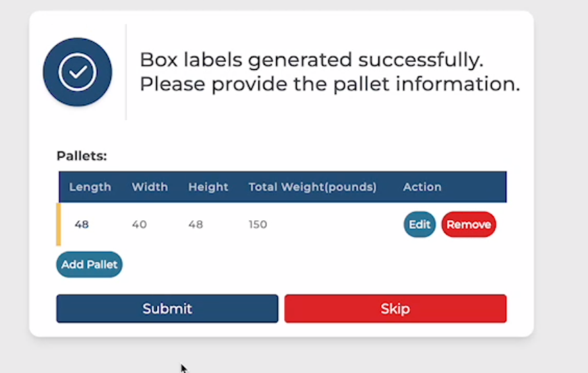
Task: Add a new pallet
Action: (x=90, y=264)
